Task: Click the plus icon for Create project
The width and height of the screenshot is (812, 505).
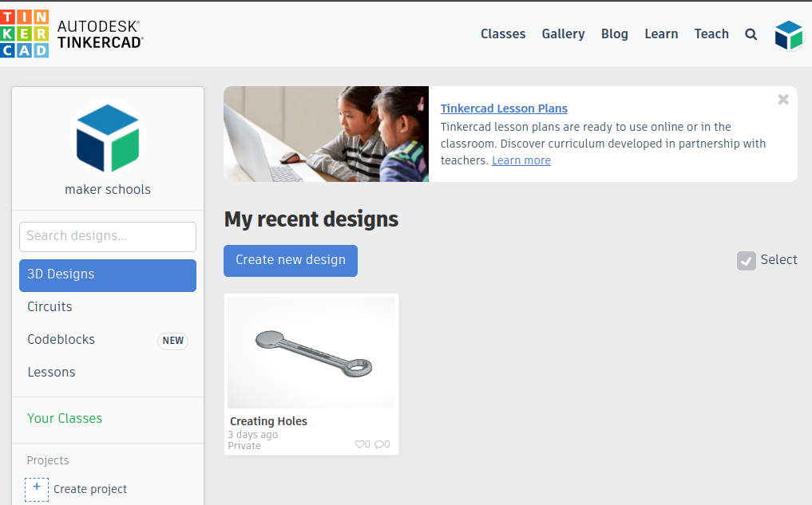Action: click(x=37, y=490)
